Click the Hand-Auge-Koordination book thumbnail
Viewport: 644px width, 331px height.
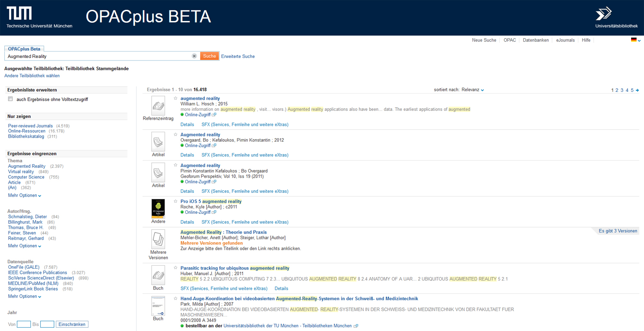158,306
